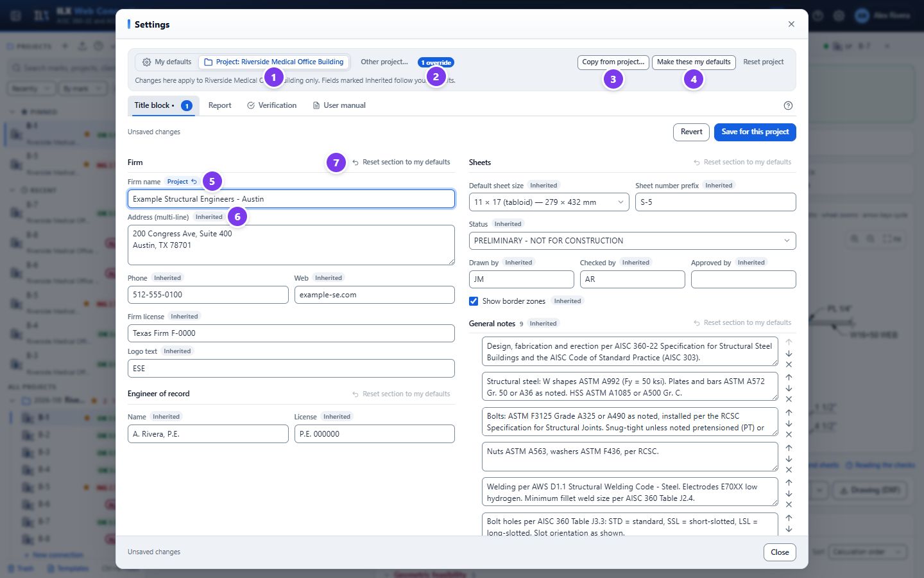Image resolution: width=924 pixels, height=578 pixels.
Task: Remove the 'Structural steel: W shapes' note
Action: tap(789, 399)
